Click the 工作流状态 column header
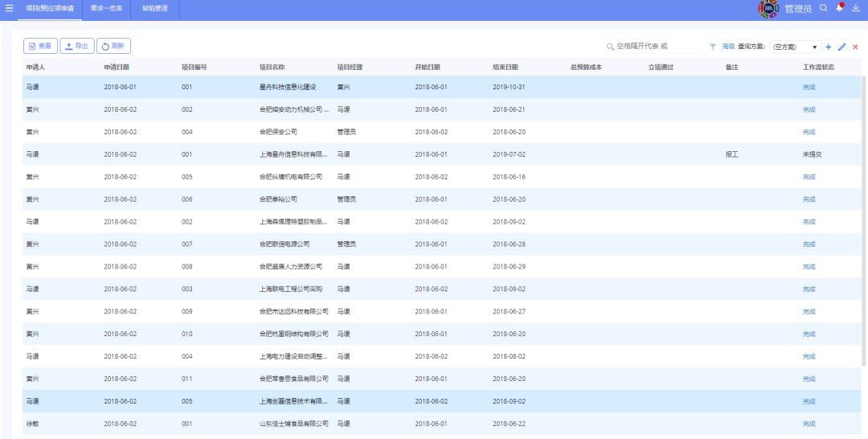 click(818, 67)
